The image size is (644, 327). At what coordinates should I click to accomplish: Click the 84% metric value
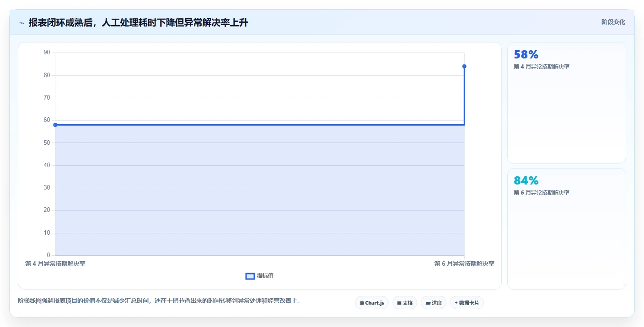[x=526, y=180]
